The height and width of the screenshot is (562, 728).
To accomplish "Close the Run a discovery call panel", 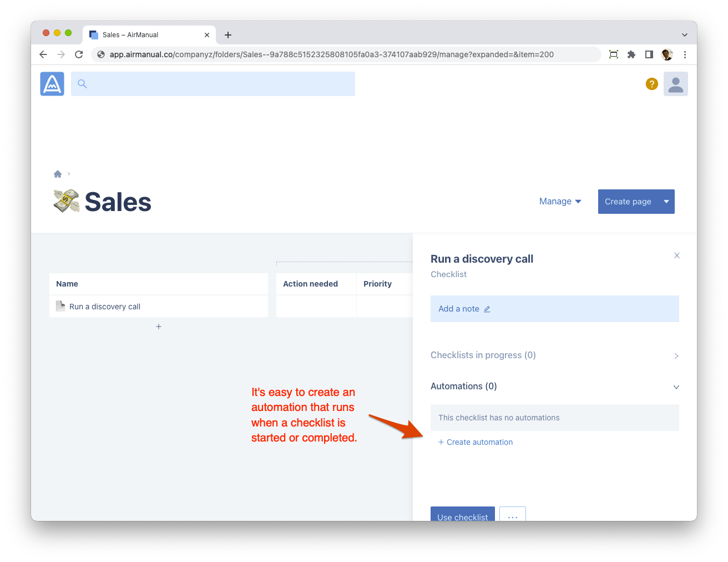I will (x=677, y=255).
